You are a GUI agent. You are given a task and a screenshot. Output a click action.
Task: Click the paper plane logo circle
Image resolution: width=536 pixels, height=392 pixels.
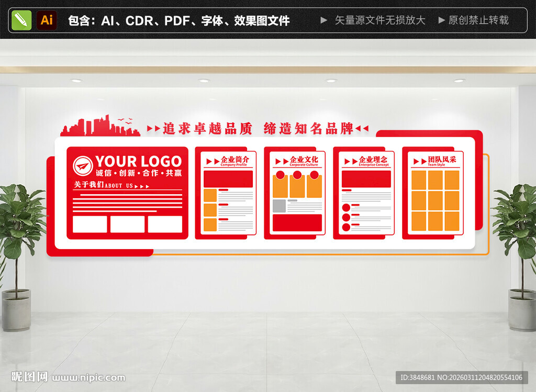click(x=83, y=166)
